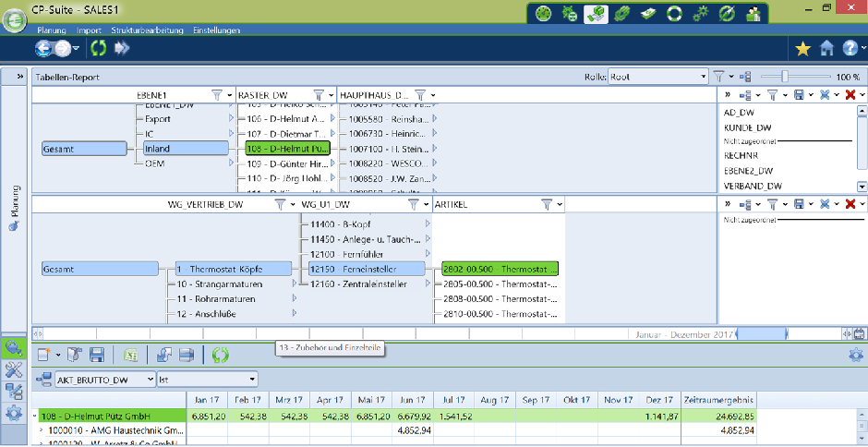Open the Ist data type dropdown
The height and width of the screenshot is (447, 868).
pos(208,380)
